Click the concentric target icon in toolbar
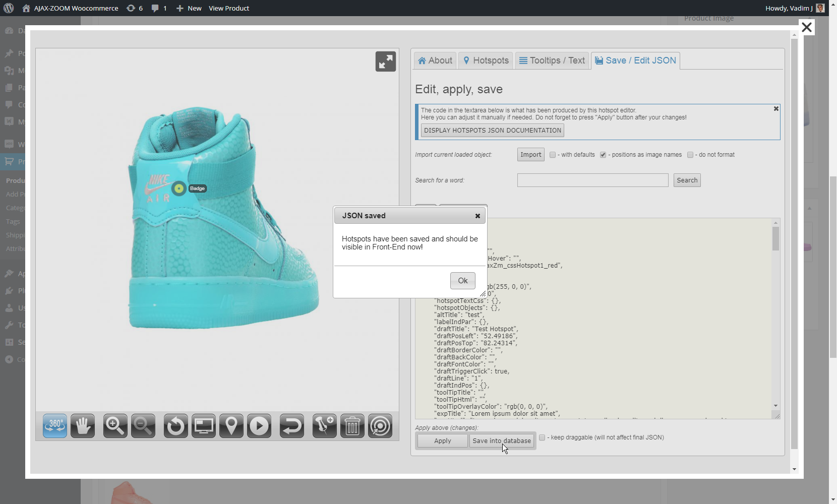The height and width of the screenshot is (504, 837). point(380,426)
